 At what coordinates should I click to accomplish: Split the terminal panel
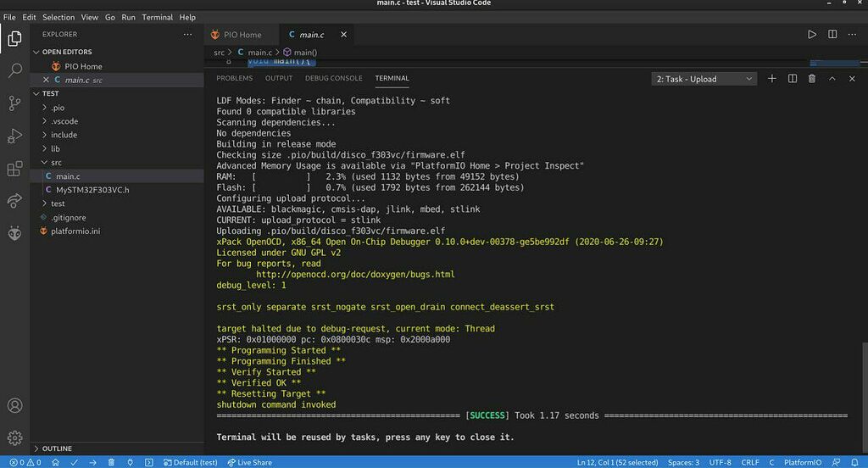pyautogui.click(x=793, y=79)
